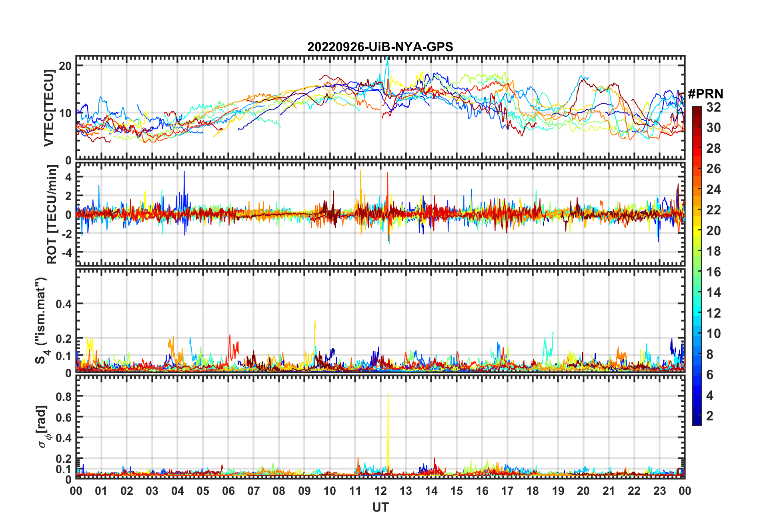Click x-axis hour label 15
Viewport: 761px width, 532px height.
coord(457,491)
